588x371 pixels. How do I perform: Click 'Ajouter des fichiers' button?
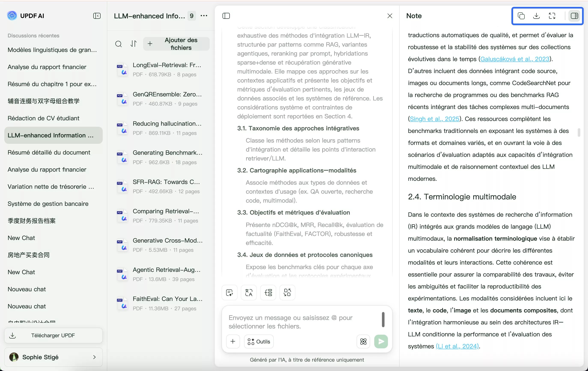click(176, 44)
